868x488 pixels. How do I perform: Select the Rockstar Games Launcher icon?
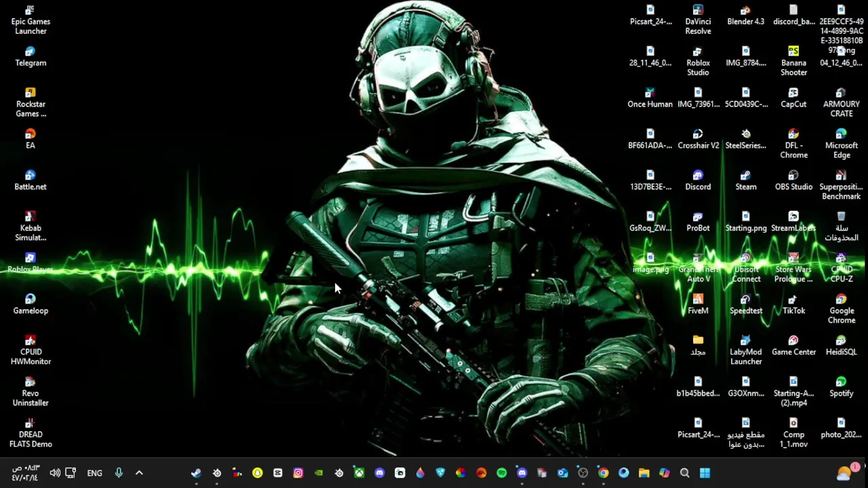click(31, 102)
